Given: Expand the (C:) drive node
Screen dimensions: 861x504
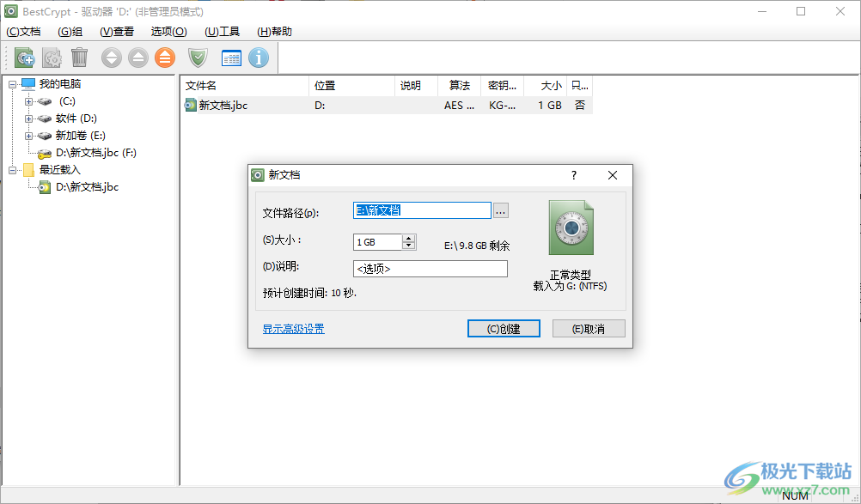Looking at the screenshot, I should (28, 101).
